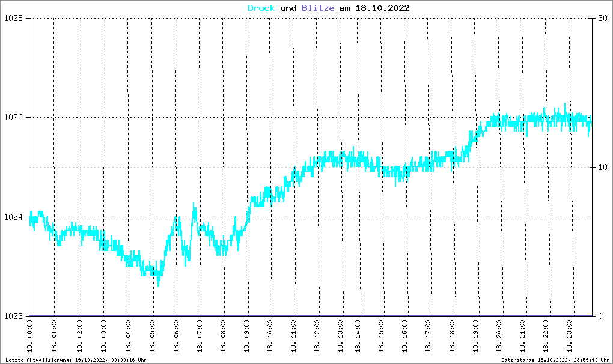Click the '18. 11:00' time axis label

(294, 336)
